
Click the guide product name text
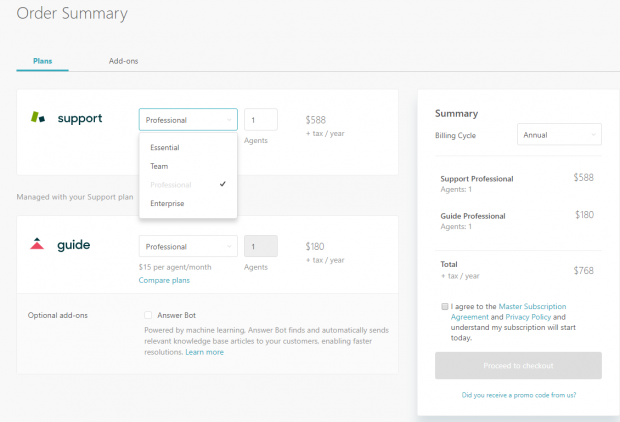tap(74, 245)
